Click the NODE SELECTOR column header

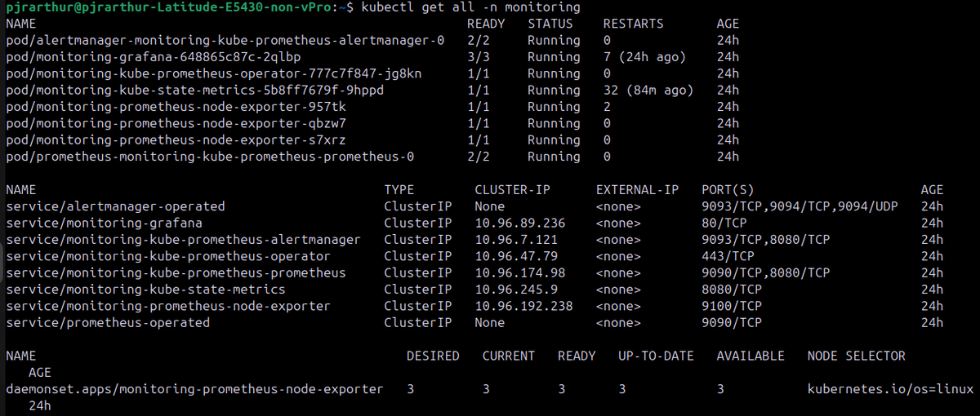point(857,356)
